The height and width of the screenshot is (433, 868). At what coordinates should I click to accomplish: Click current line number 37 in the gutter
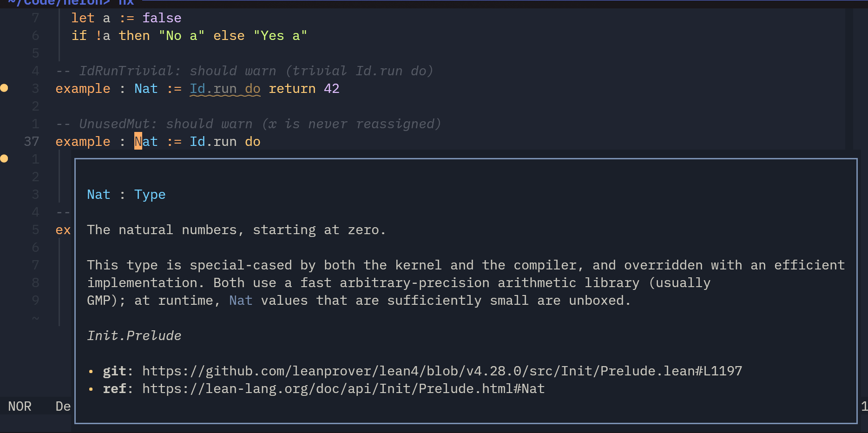(x=31, y=142)
